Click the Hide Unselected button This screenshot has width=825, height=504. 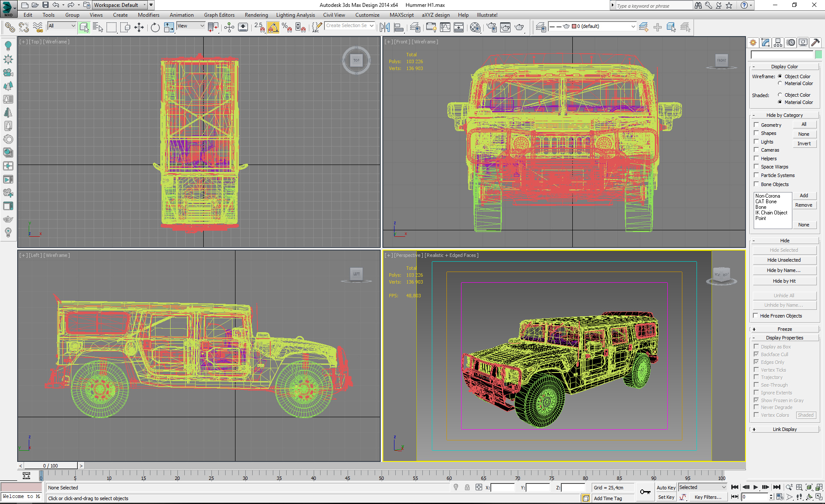pos(784,260)
